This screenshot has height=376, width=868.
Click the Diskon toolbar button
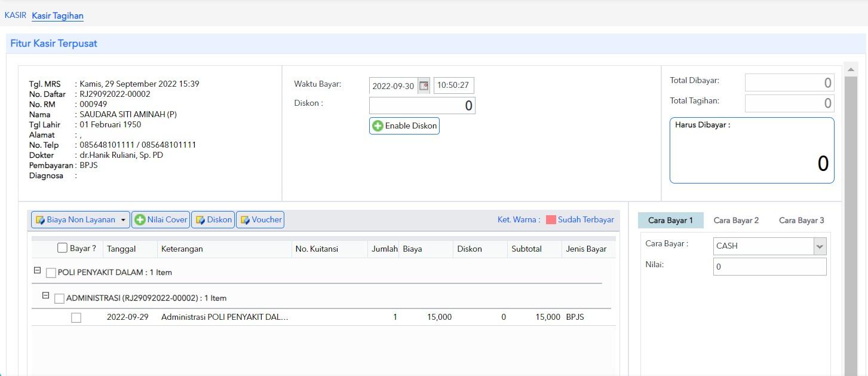click(x=213, y=220)
